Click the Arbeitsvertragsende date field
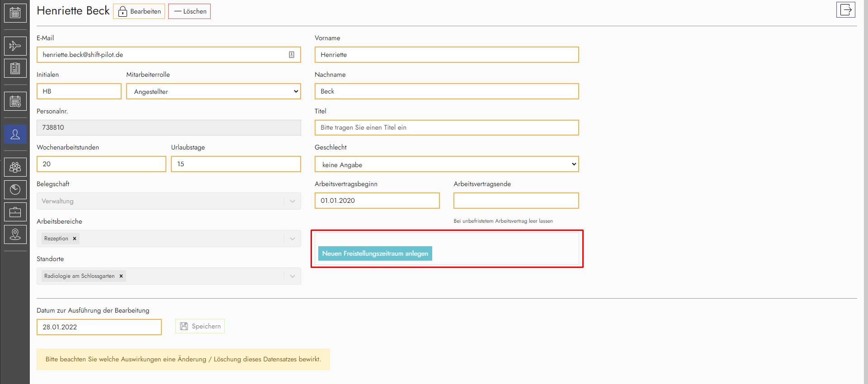This screenshot has height=384, width=868. coord(516,201)
